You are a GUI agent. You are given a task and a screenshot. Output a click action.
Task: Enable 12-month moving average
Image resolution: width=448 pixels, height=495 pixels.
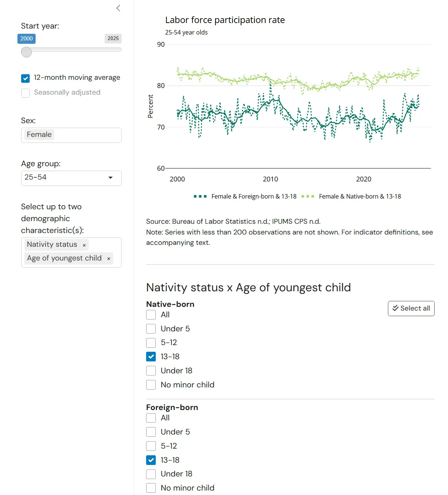coord(25,78)
